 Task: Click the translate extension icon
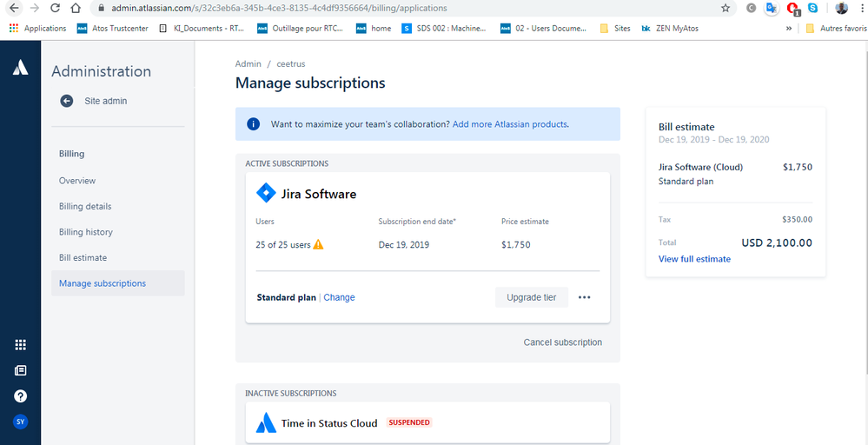(771, 9)
